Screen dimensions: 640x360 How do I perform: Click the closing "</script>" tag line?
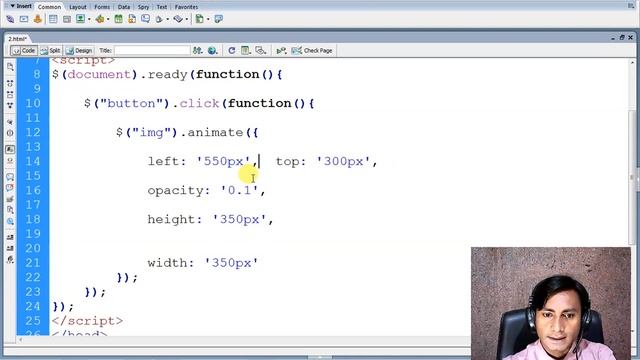click(x=87, y=321)
